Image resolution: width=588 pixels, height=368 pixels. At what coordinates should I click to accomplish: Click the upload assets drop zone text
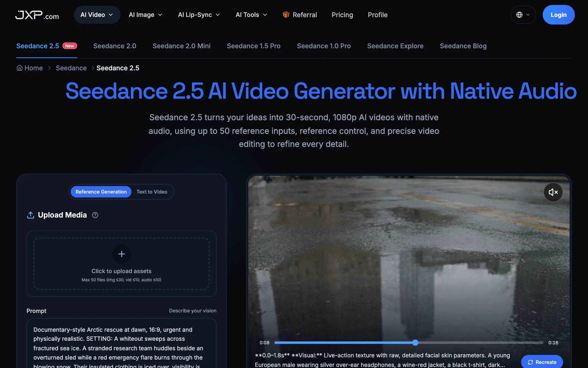[121, 271]
